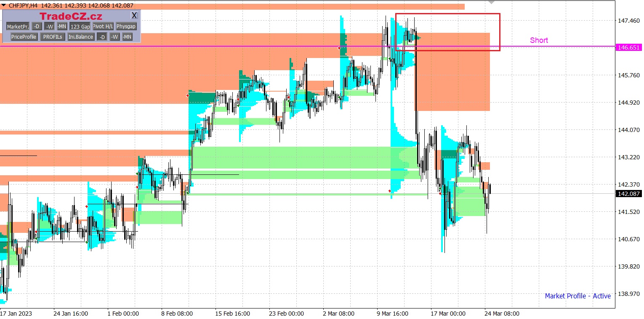Close the TradeCZ.cz panel with X
Image resolution: width=644 pixels, height=319 pixels.
(134, 16)
